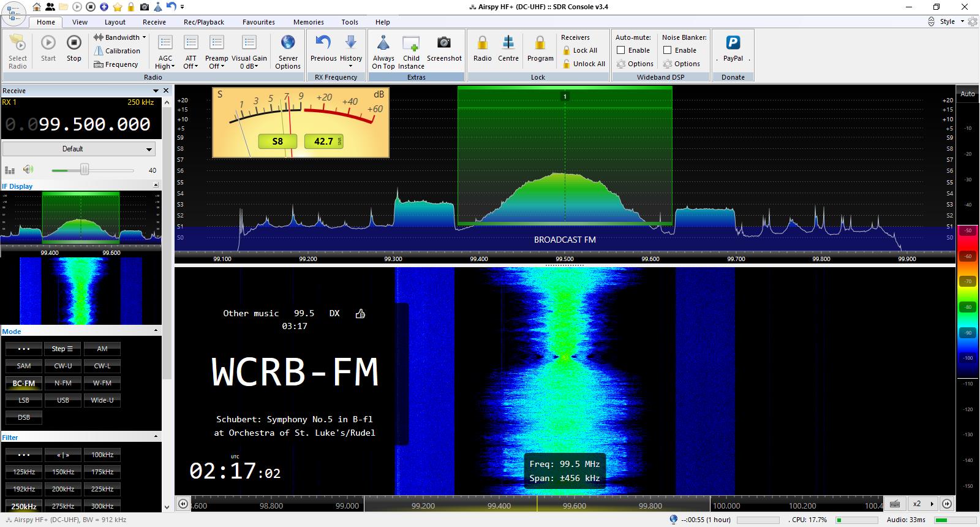The image size is (980, 527).
Task: Enable the Noise Blanker checkbox
Action: pyautogui.click(x=668, y=50)
